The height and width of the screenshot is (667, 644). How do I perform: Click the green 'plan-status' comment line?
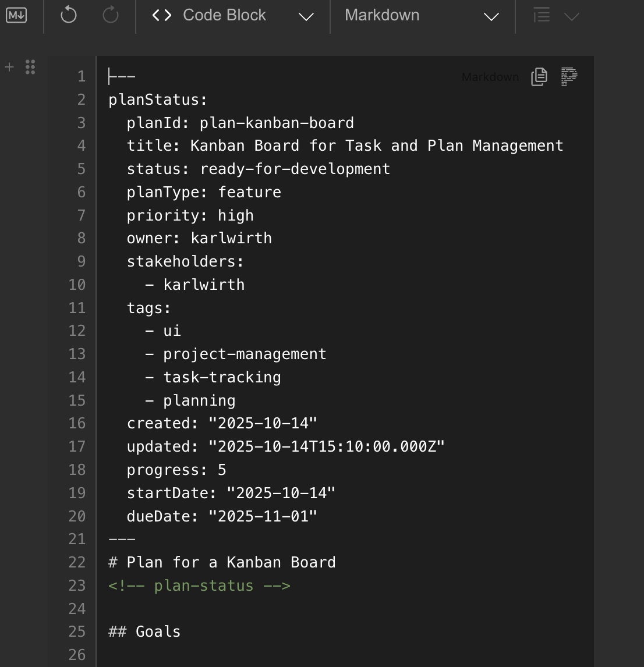tap(199, 586)
